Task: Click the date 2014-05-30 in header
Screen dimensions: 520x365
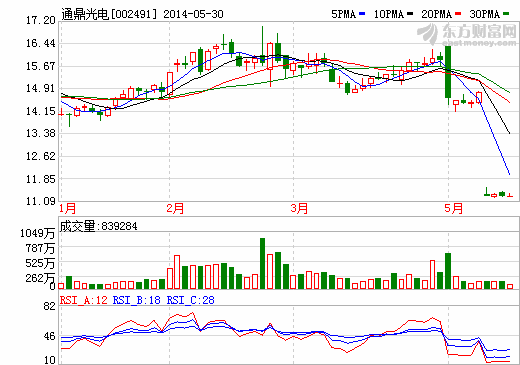Action: tap(193, 14)
